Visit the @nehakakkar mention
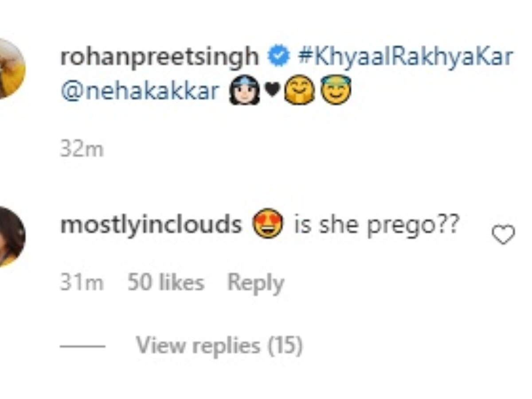The height and width of the screenshot is (399, 532). [x=140, y=91]
